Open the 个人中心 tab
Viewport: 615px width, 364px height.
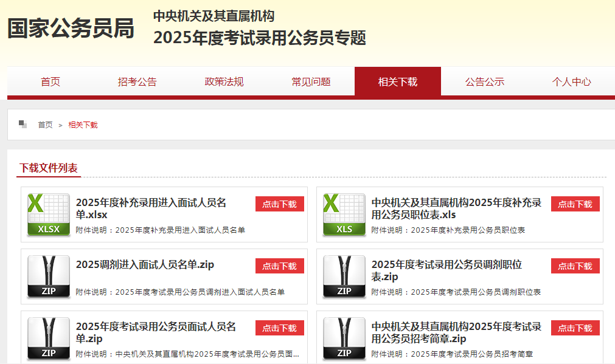click(x=571, y=82)
